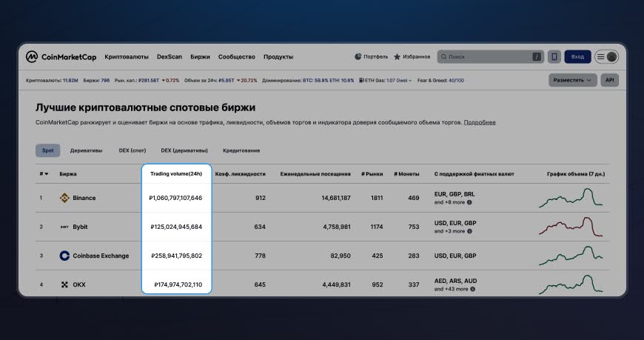Open the Криптовалюты menu

pyautogui.click(x=127, y=57)
